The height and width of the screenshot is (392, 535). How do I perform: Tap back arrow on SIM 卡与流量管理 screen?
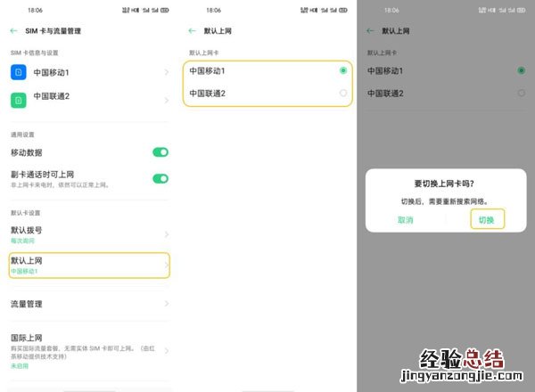(x=13, y=31)
